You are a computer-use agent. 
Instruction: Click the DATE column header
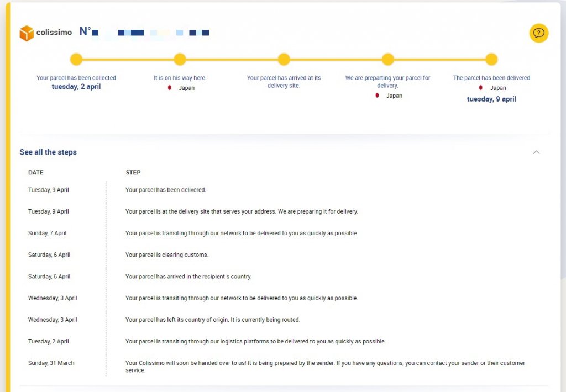(x=36, y=173)
